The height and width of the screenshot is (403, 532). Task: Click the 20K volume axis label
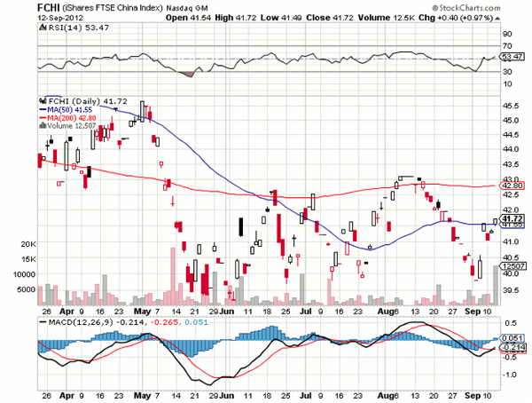(x=28, y=244)
